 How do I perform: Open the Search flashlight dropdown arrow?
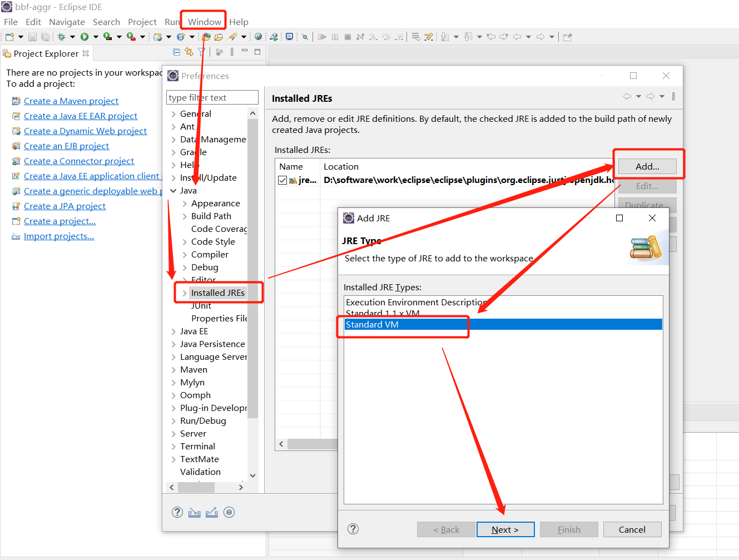click(x=244, y=37)
